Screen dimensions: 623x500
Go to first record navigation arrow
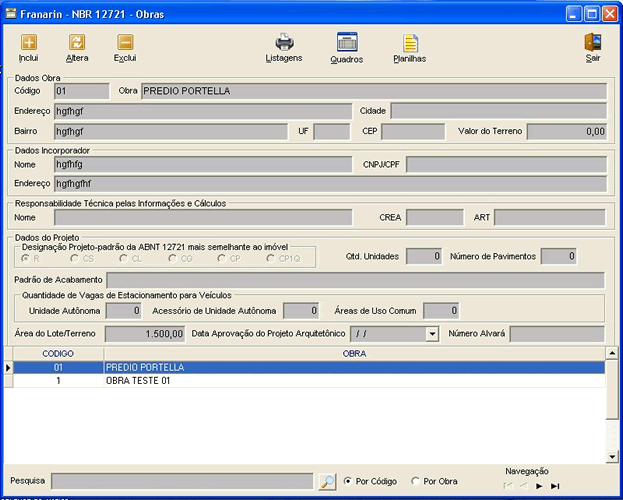click(x=508, y=486)
